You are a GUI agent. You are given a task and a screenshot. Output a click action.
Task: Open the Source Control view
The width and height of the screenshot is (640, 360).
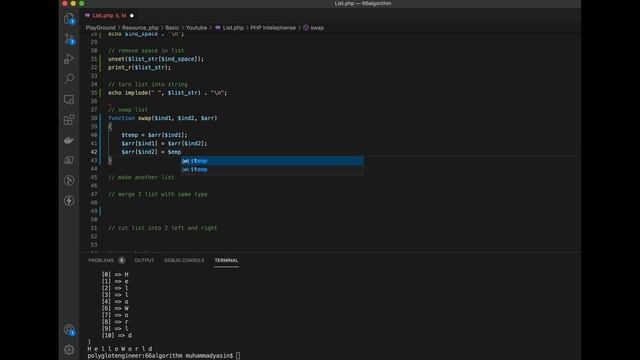(x=69, y=39)
